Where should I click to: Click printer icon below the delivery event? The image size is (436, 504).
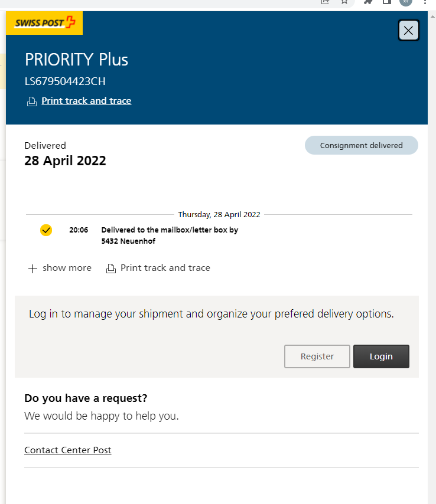point(110,269)
